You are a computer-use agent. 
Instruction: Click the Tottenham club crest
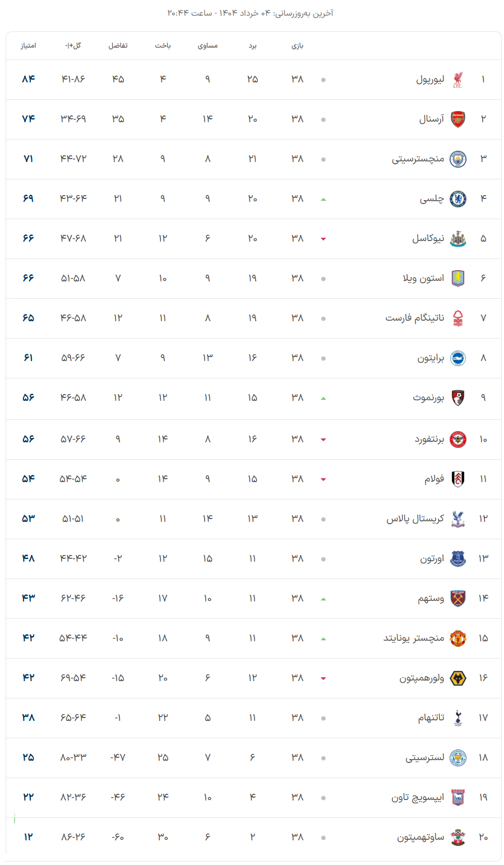click(x=458, y=718)
